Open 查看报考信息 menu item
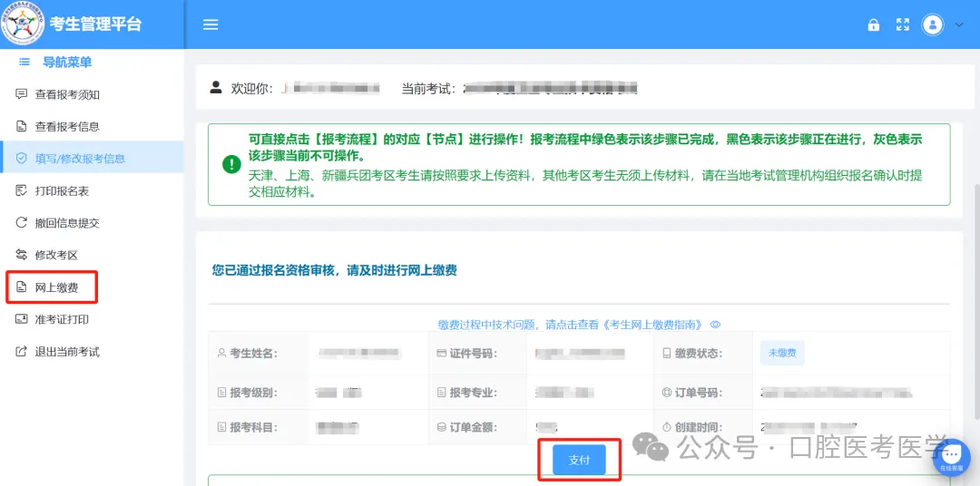980x486 pixels. (x=92, y=126)
